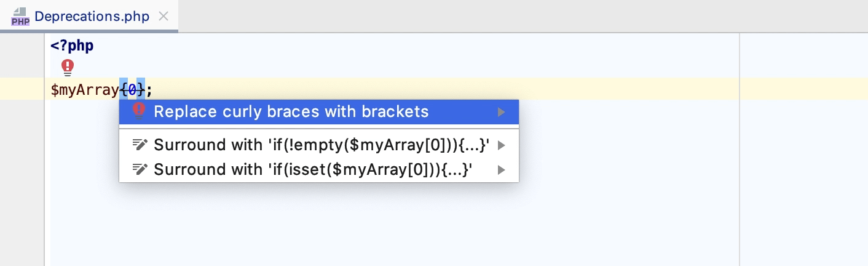Click the PHP file icon in the Deprecations.php tab
This screenshot has height=266, width=868.
coord(20,17)
